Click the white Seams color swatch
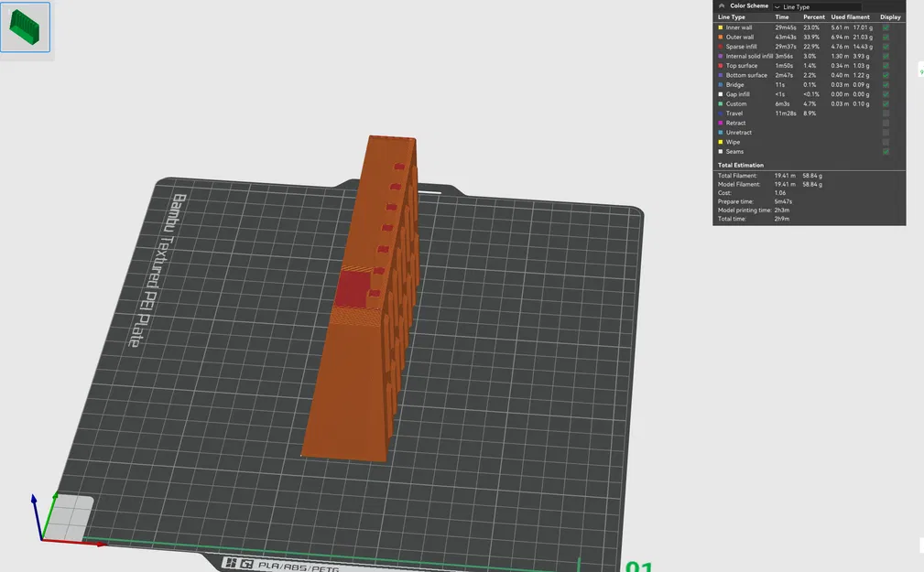 tap(720, 151)
